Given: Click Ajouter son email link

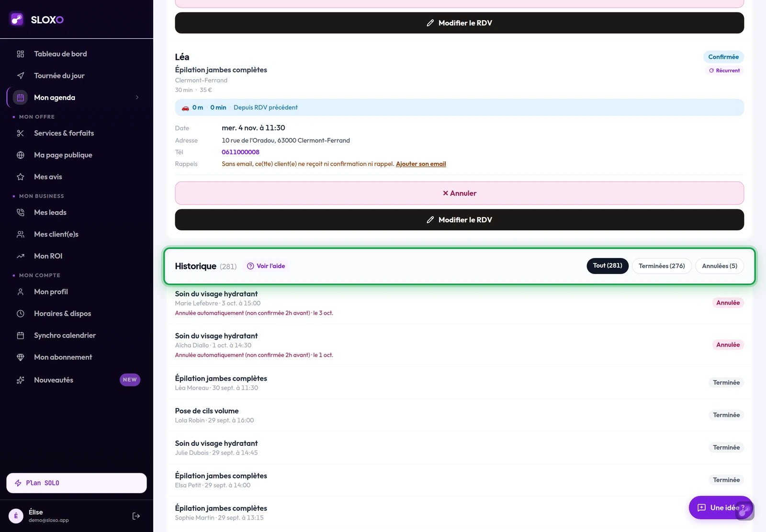Looking at the screenshot, I should coord(421,164).
